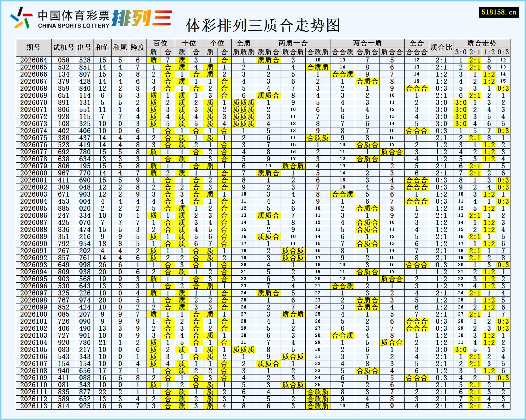
Task: Select period number 2026081
Action: [34, 180]
